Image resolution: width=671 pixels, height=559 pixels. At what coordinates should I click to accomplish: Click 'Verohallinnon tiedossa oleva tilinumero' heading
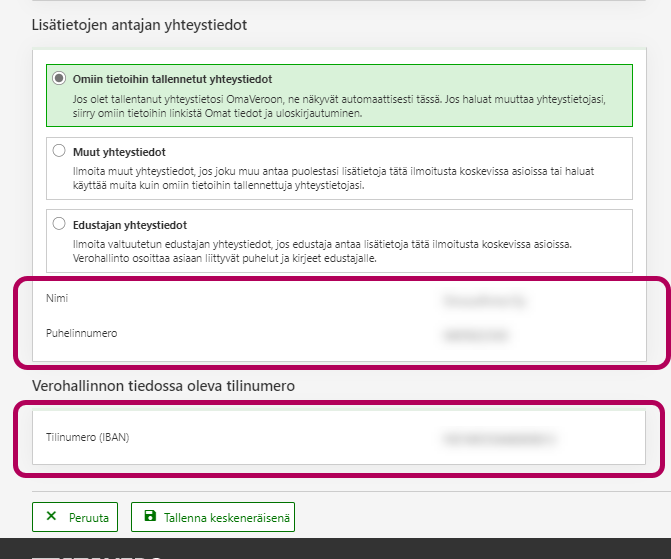pos(163,385)
